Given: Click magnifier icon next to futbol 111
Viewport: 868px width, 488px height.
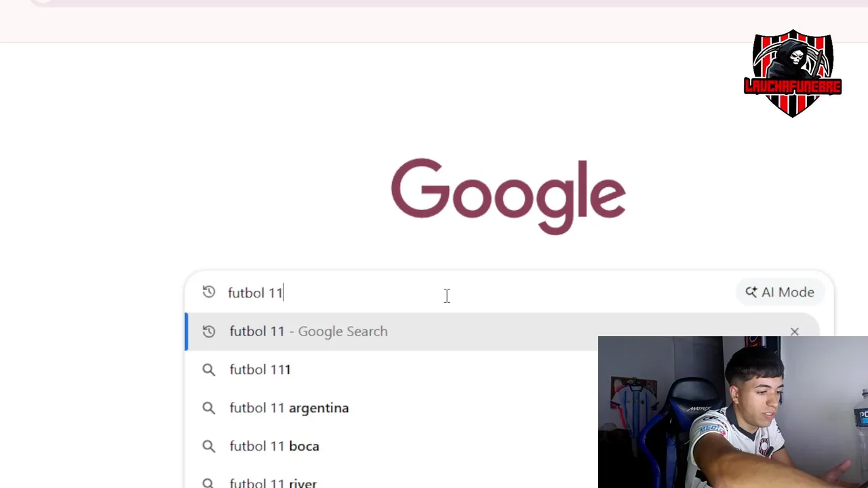Looking at the screenshot, I should tap(209, 369).
